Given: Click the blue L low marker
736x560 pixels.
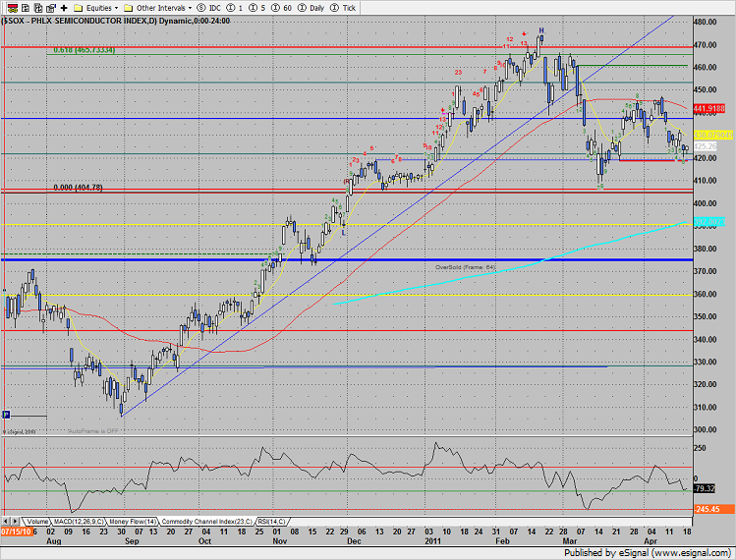Looking at the screenshot, I should tap(343, 233).
